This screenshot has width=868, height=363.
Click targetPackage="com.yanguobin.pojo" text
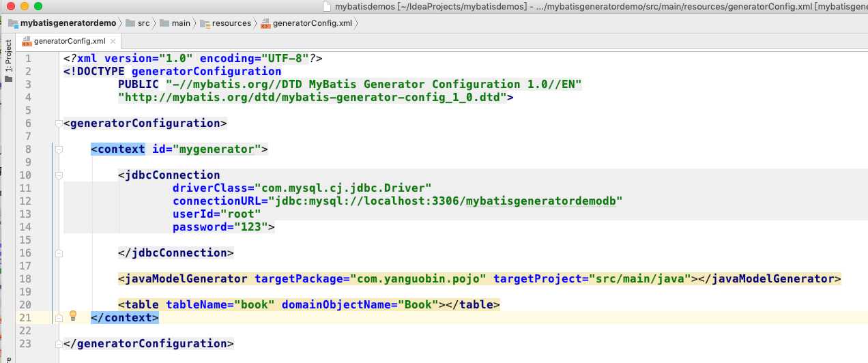click(x=371, y=279)
